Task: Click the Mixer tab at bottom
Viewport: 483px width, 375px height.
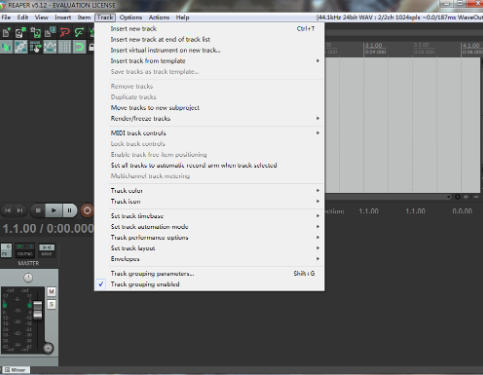Action: 16,370
